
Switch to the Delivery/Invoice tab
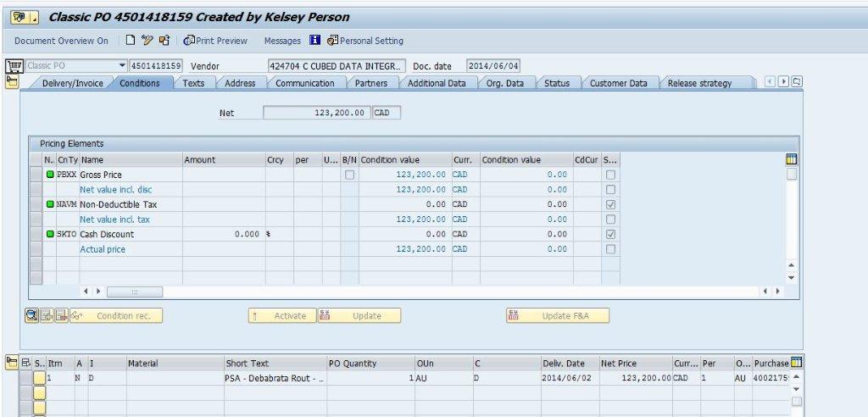70,83
